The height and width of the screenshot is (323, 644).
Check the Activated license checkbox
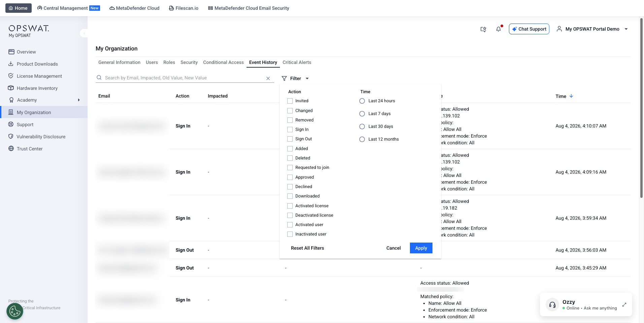[290, 206]
